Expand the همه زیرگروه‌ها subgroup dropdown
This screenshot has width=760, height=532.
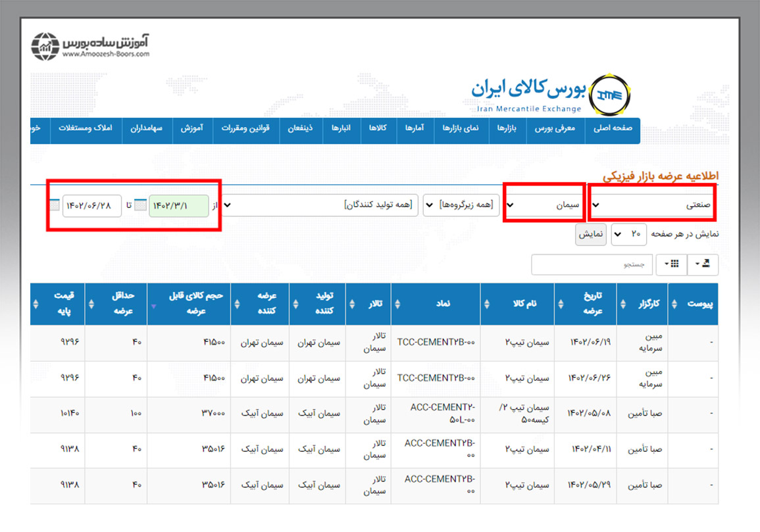[461, 205]
